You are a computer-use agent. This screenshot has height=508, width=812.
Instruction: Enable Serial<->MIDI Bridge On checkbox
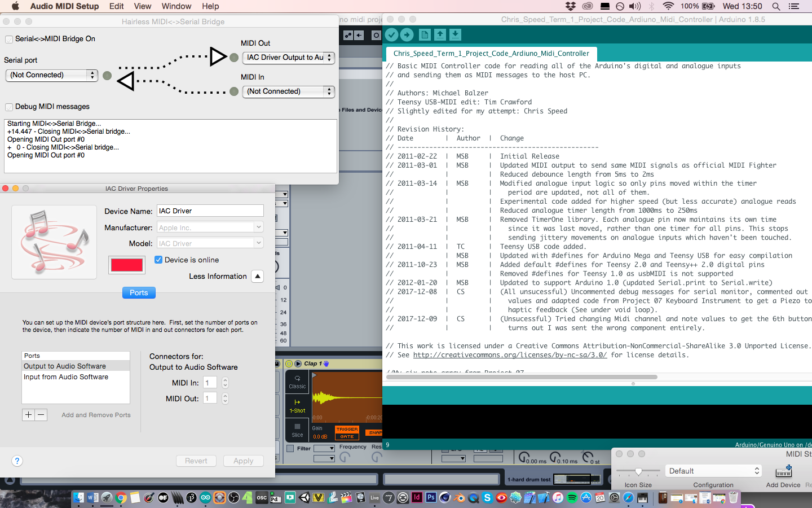click(9, 39)
